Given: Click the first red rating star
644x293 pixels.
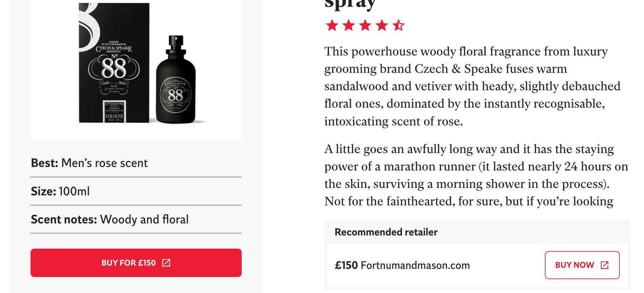Looking at the screenshot, I should tap(332, 26).
